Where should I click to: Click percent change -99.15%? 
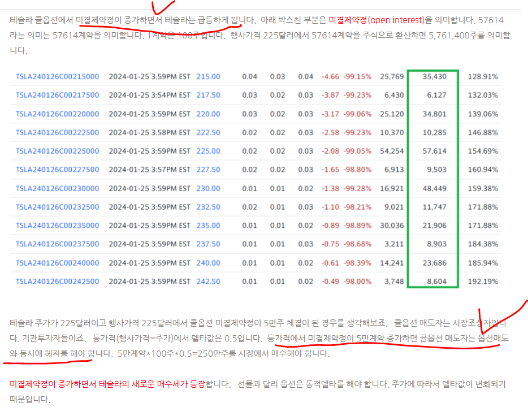pos(357,77)
